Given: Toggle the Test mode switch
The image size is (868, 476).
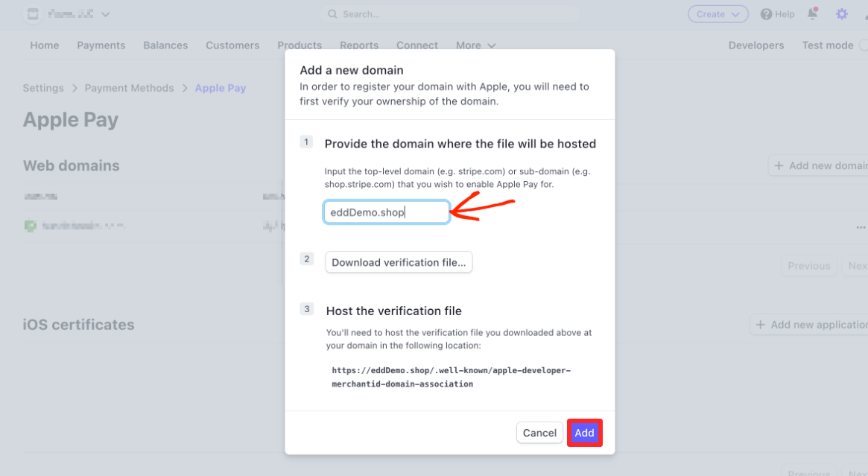Looking at the screenshot, I should point(864,45).
